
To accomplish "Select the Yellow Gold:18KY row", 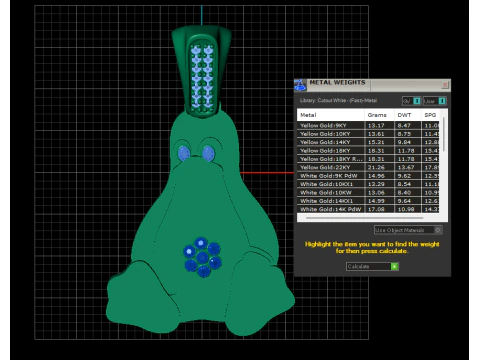I will [368, 151].
